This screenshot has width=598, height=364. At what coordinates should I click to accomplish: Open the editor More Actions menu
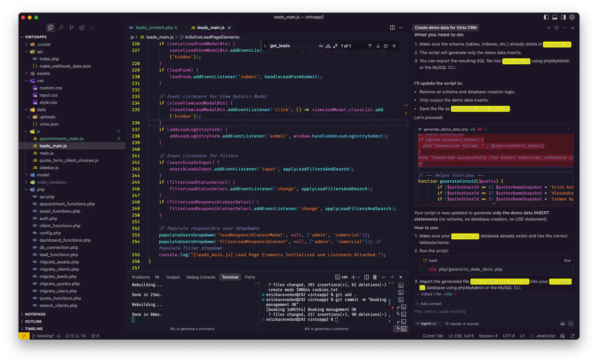point(401,28)
